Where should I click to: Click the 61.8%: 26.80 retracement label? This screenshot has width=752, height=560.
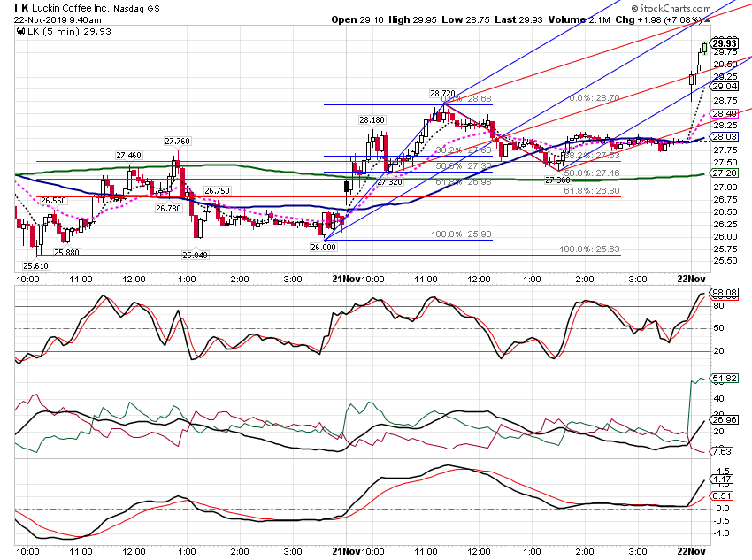(x=591, y=191)
